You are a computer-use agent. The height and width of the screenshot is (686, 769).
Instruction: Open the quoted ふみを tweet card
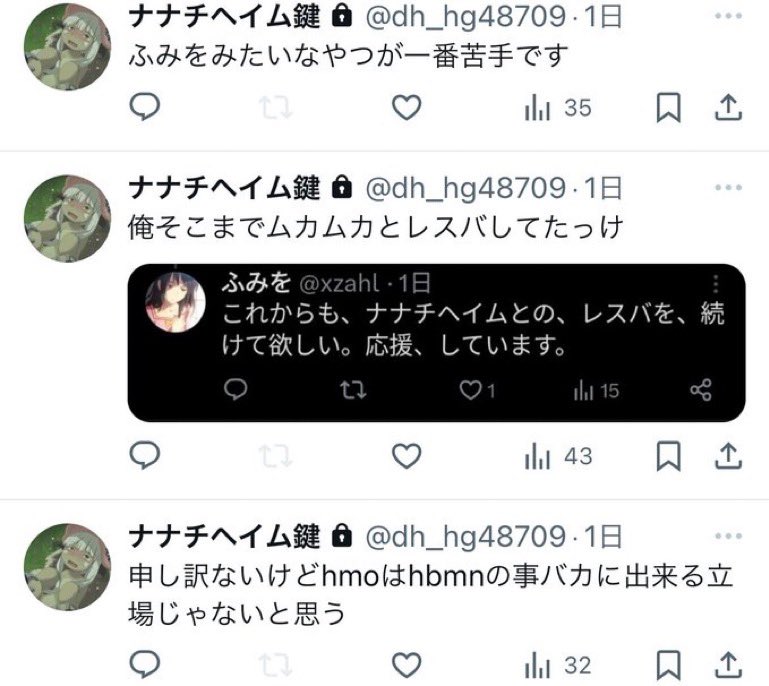[436, 343]
